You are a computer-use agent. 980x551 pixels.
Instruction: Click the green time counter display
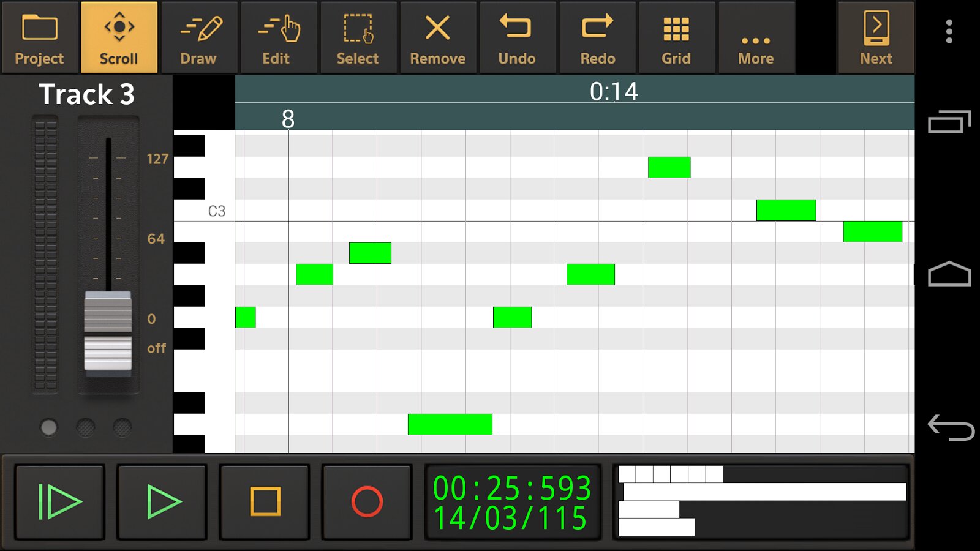click(x=513, y=502)
